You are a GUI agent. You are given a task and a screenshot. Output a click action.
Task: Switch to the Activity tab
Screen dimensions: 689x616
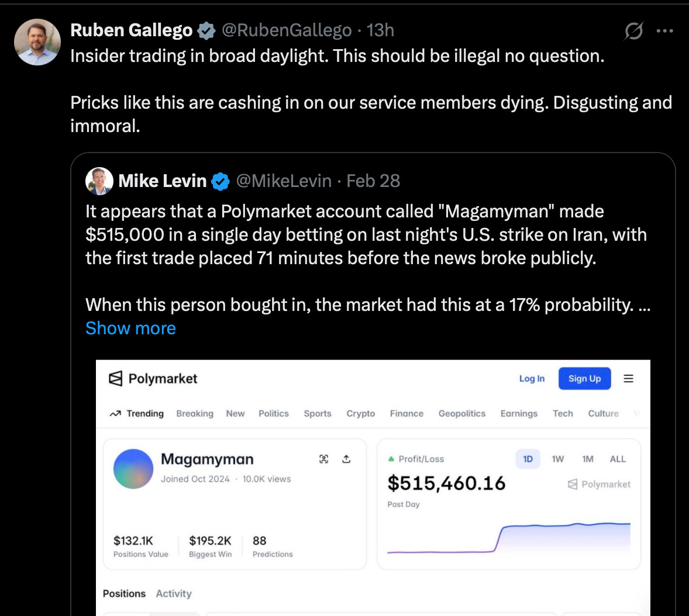174,594
